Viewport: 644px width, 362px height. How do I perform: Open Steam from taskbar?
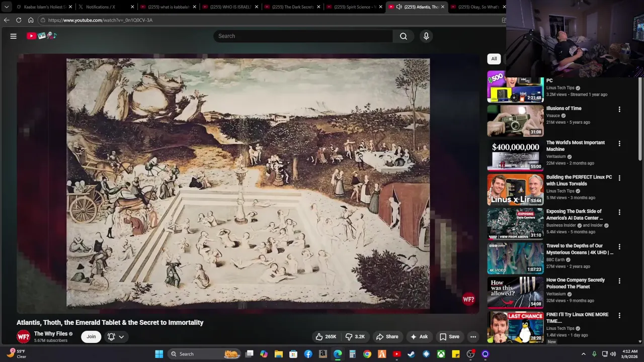[412, 354]
